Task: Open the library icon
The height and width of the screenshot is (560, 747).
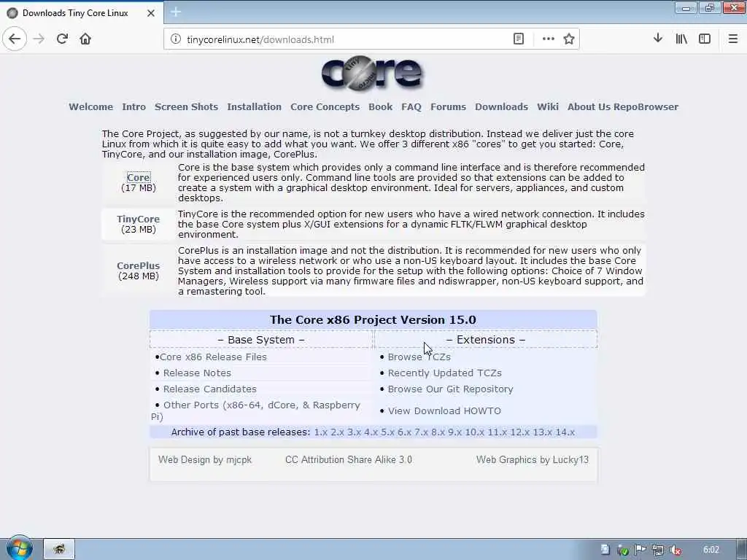Action: [681, 39]
